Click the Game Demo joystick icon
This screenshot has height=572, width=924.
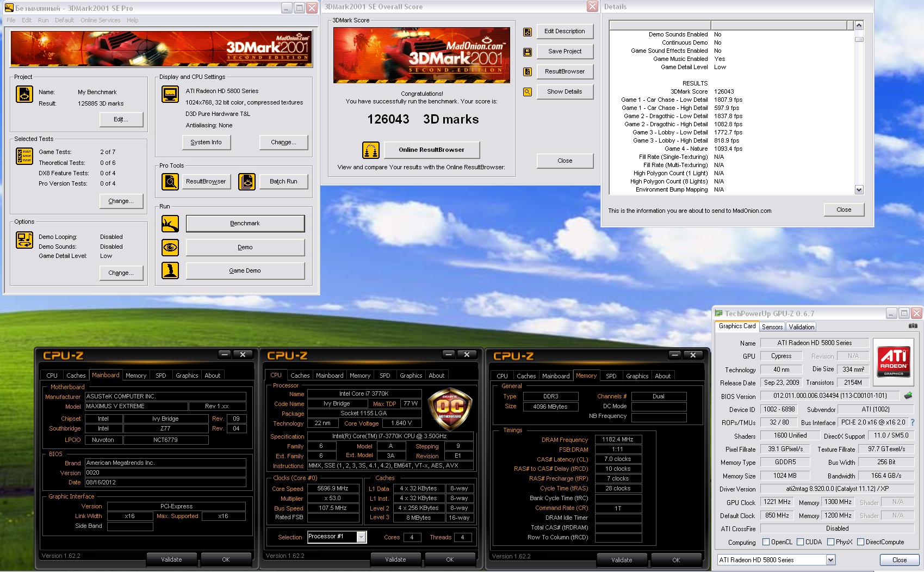(x=170, y=270)
